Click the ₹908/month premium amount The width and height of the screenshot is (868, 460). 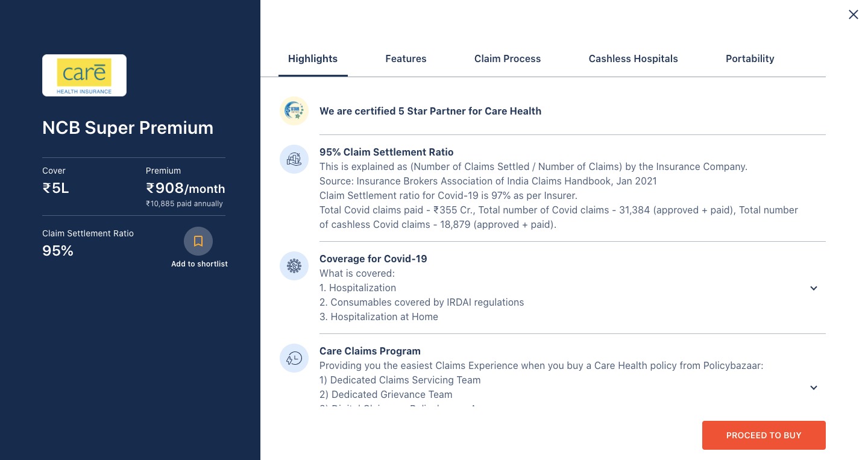pyautogui.click(x=185, y=188)
